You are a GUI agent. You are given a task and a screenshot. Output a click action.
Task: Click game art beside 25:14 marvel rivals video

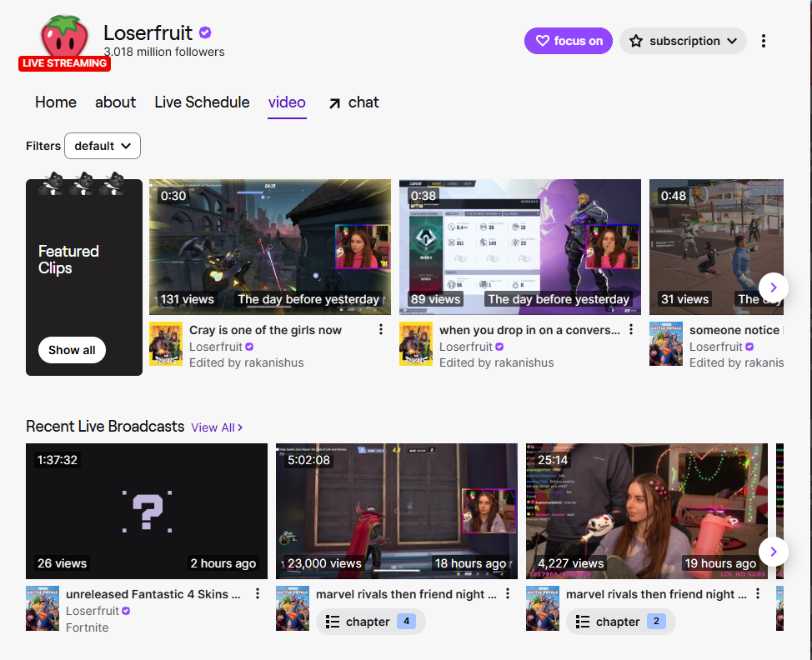tap(543, 608)
